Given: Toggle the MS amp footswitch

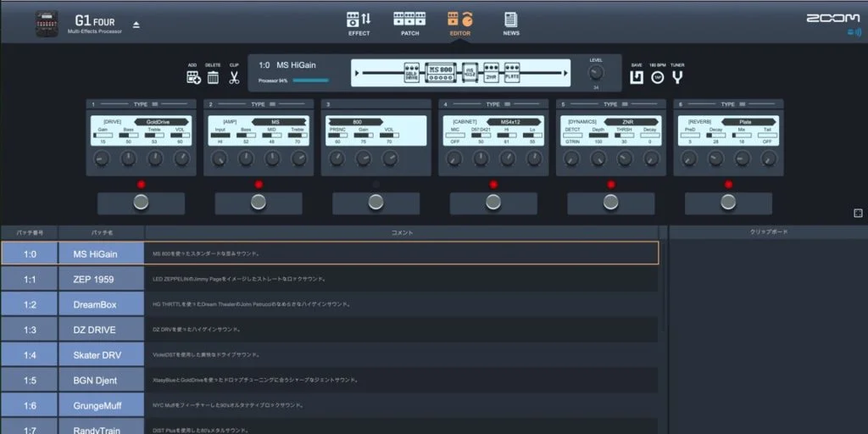Looking at the screenshot, I should coord(259,203).
